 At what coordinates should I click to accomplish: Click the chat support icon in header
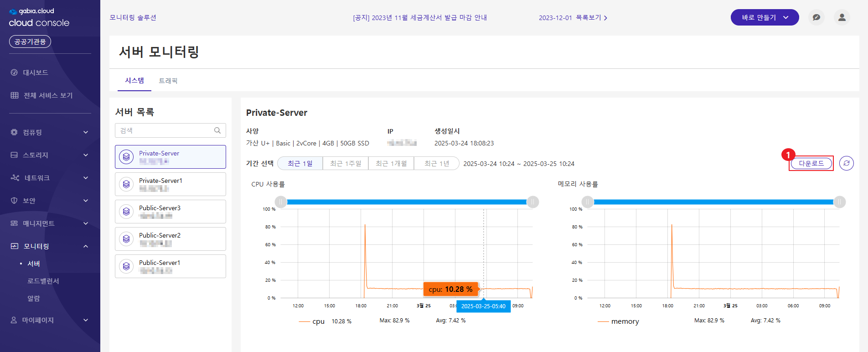[x=816, y=17]
